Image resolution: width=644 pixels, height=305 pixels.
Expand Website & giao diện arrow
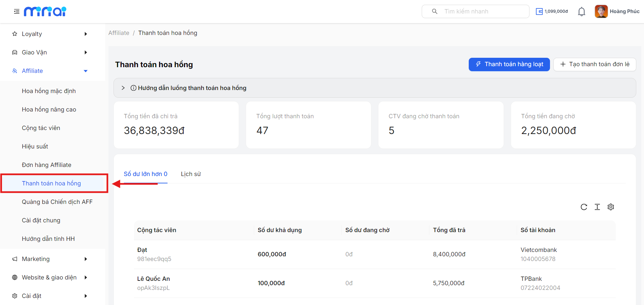pos(86,277)
